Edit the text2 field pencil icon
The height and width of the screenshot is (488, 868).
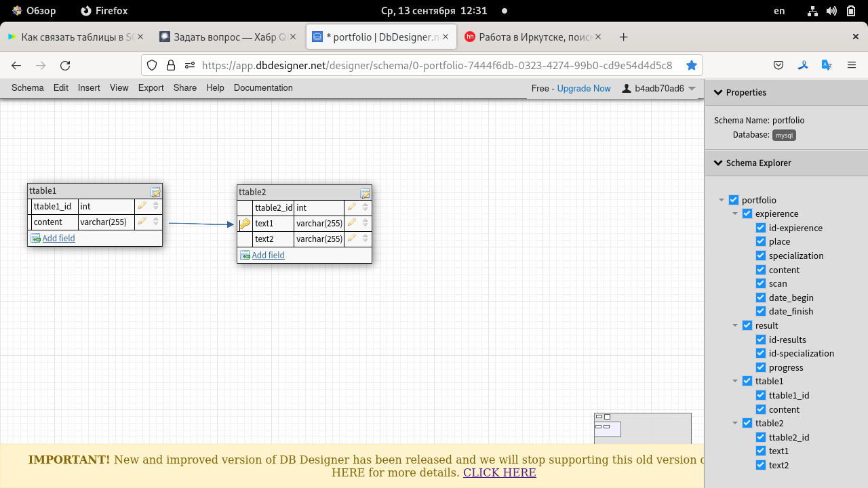pyautogui.click(x=352, y=239)
